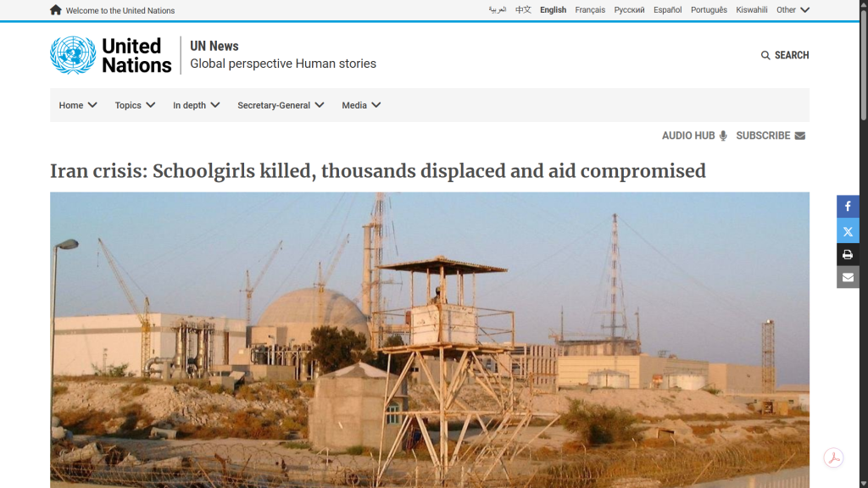Open the Home navigation menu
The height and width of the screenshot is (488, 868).
tap(77, 105)
